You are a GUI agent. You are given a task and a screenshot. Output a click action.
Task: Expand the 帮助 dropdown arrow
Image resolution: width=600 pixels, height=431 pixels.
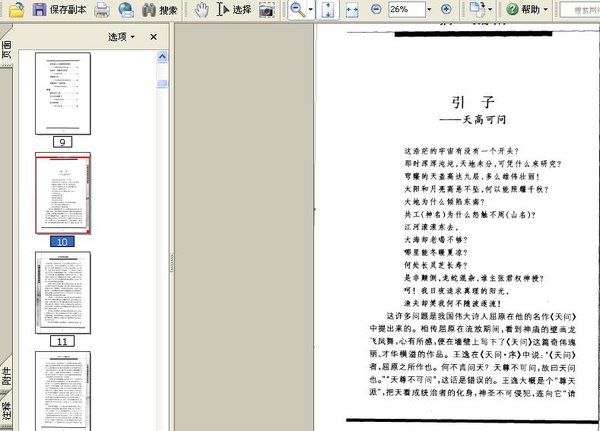[546, 9]
